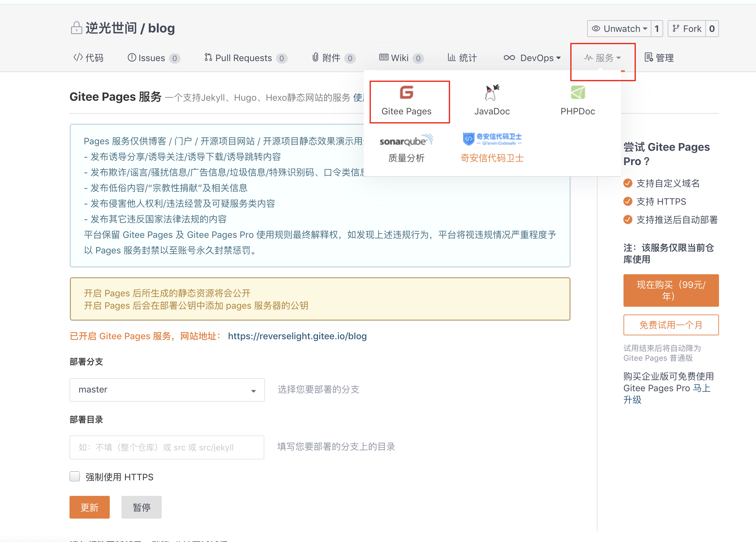Viewport: 756px width, 542px height.
Task: Select JavaDoc in the services menu
Action: pos(492,111)
